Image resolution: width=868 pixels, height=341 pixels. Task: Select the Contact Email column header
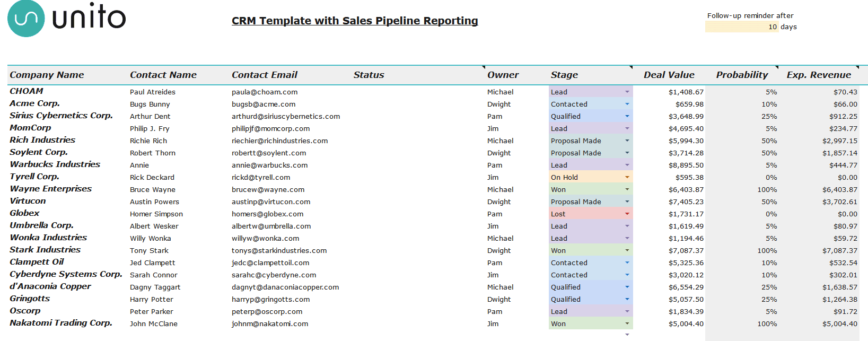[265, 75]
